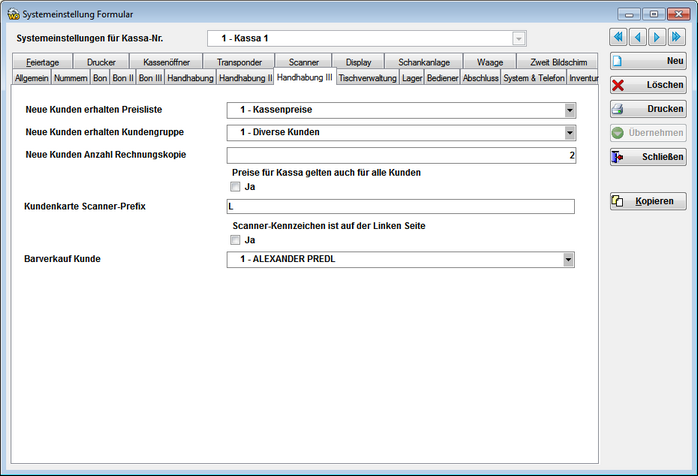698x476 pixels.
Task: Switch to the Drucker tab
Action: coord(101,62)
